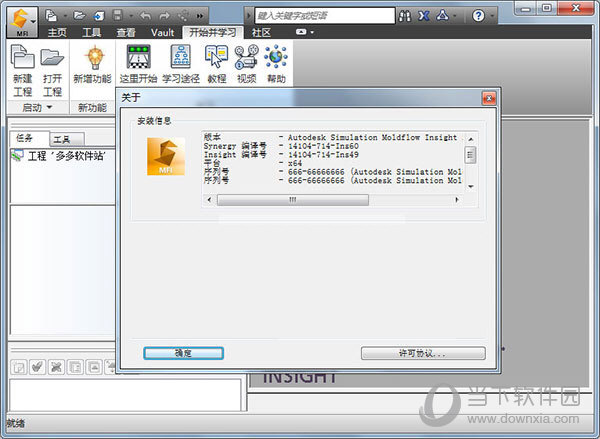This screenshot has height=439, width=600.
Task: Expand quick-access toolbar overflow arrows
Action: coord(200,16)
